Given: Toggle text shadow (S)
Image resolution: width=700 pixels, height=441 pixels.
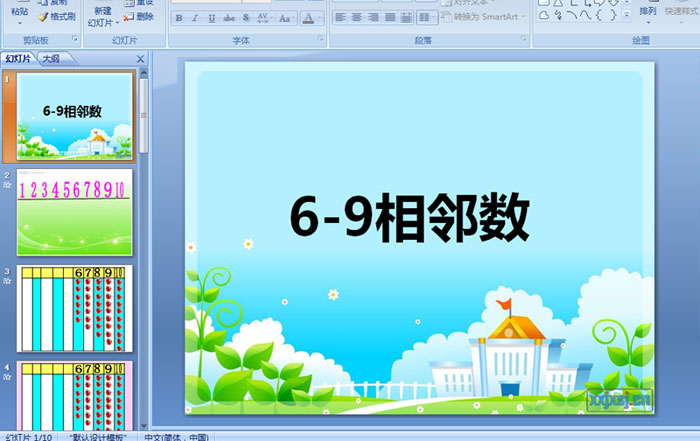Looking at the screenshot, I should [x=246, y=18].
